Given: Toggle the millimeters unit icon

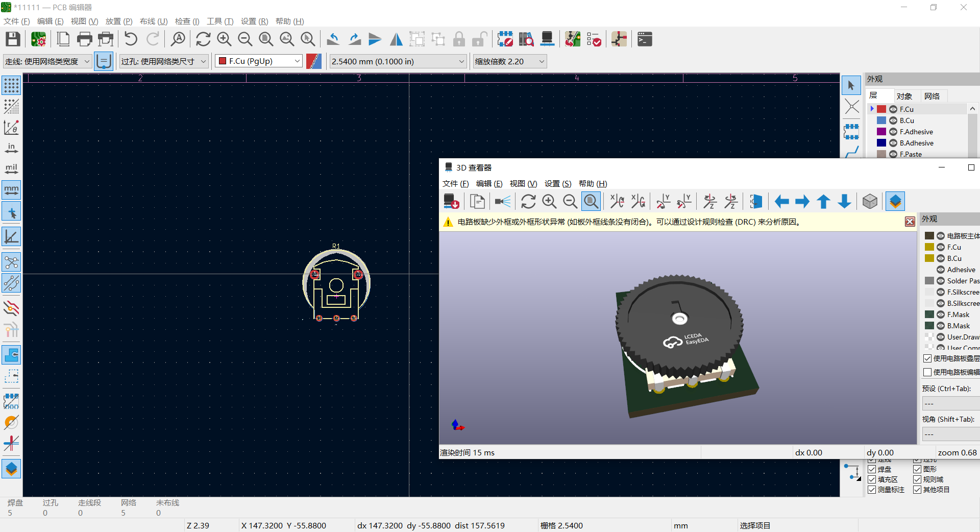Looking at the screenshot, I should click(x=11, y=190).
